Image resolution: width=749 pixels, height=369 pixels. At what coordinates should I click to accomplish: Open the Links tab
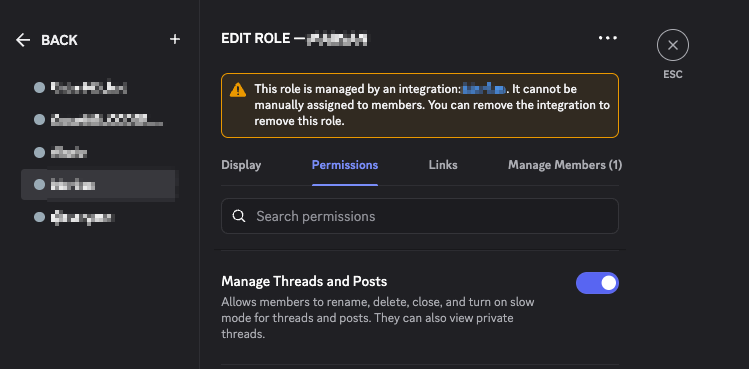pyautogui.click(x=443, y=165)
